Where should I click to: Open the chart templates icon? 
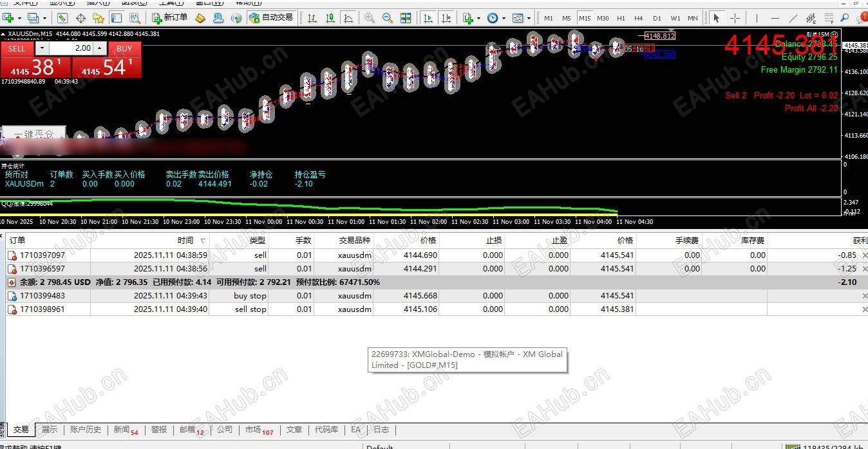pyautogui.click(x=518, y=18)
